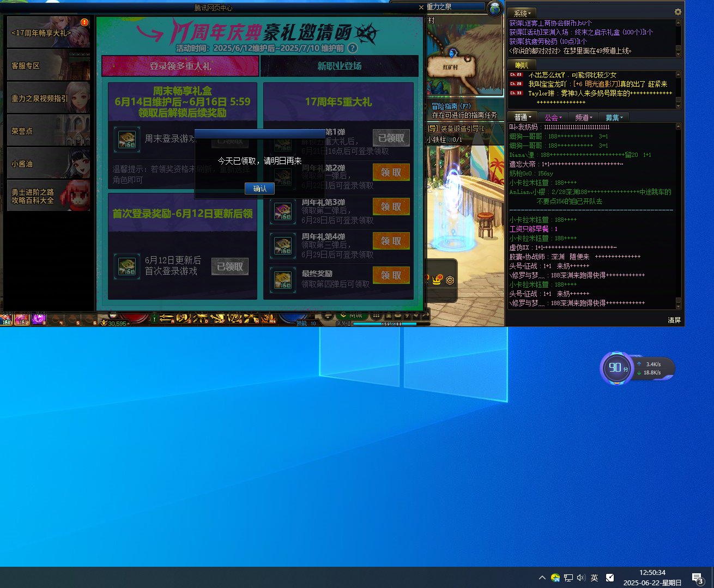Click the fatigue 疲劳值 progress bar
Image resolution: width=714 pixels, height=588 pixels.
click(x=391, y=324)
